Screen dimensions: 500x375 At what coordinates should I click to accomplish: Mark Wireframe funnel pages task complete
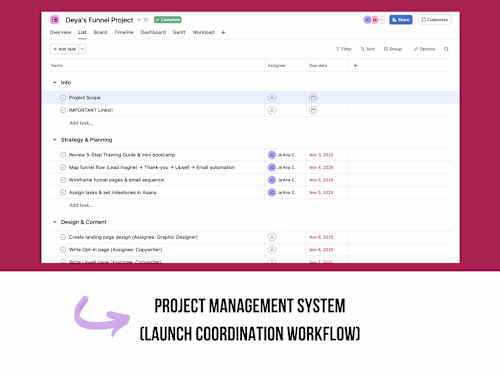(63, 180)
